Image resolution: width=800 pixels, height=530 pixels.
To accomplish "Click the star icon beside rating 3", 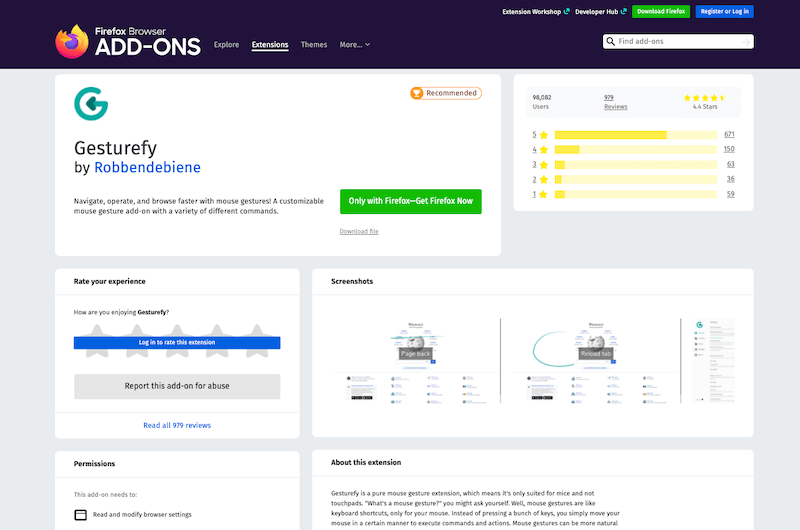I will click(544, 165).
